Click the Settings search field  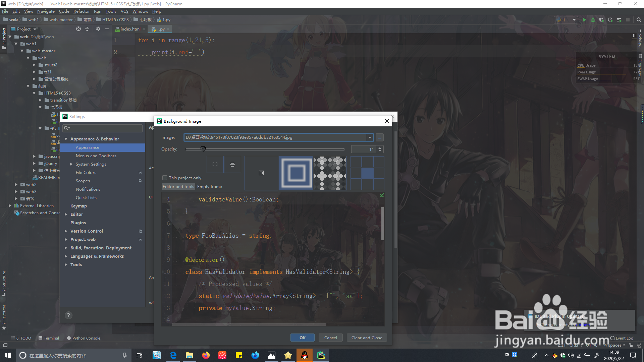click(103, 128)
